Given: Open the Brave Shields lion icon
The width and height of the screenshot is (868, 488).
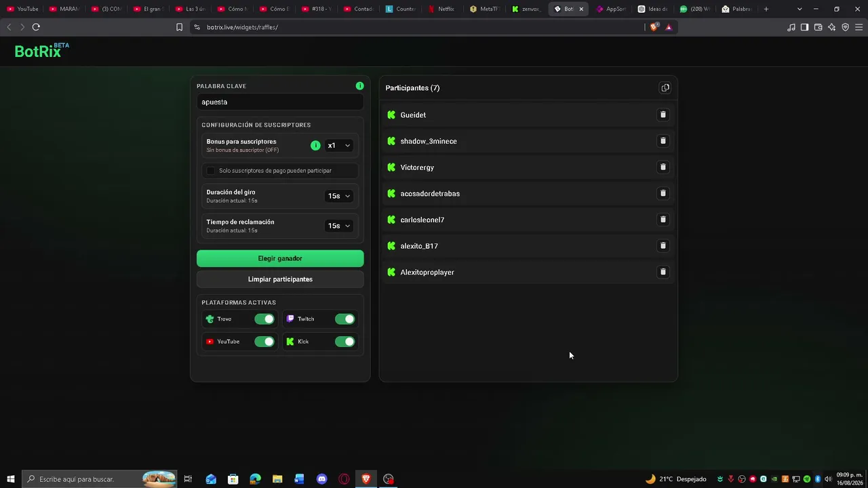Looking at the screenshot, I should point(654,27).
